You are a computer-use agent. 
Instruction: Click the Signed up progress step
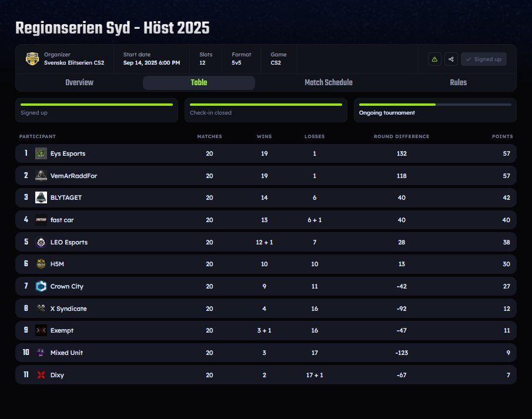coord(96,110)
